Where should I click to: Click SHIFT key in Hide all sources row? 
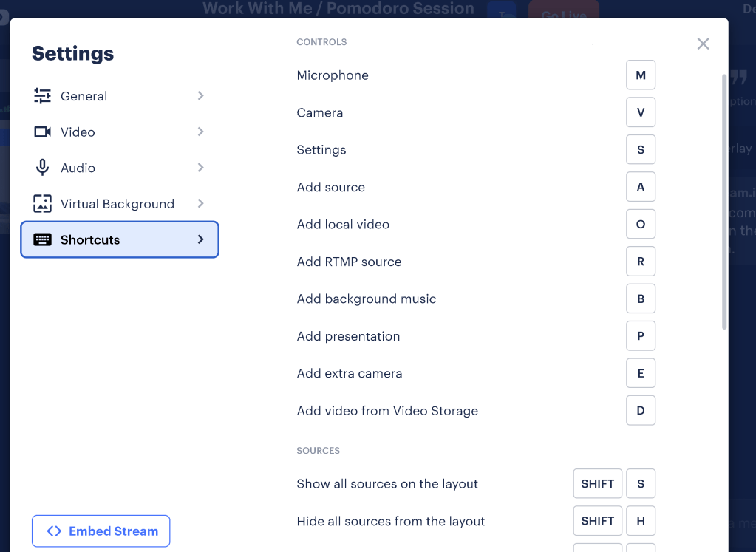(597, 521)
